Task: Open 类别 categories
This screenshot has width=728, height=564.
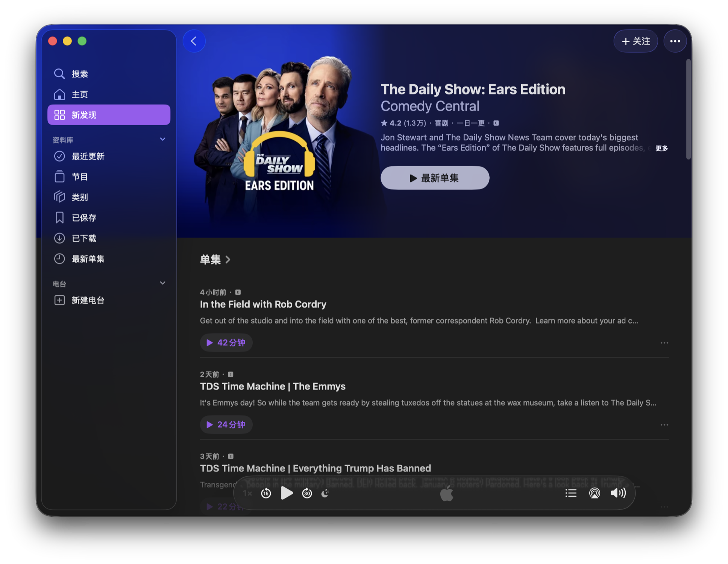Action: [x=109, y=197]
